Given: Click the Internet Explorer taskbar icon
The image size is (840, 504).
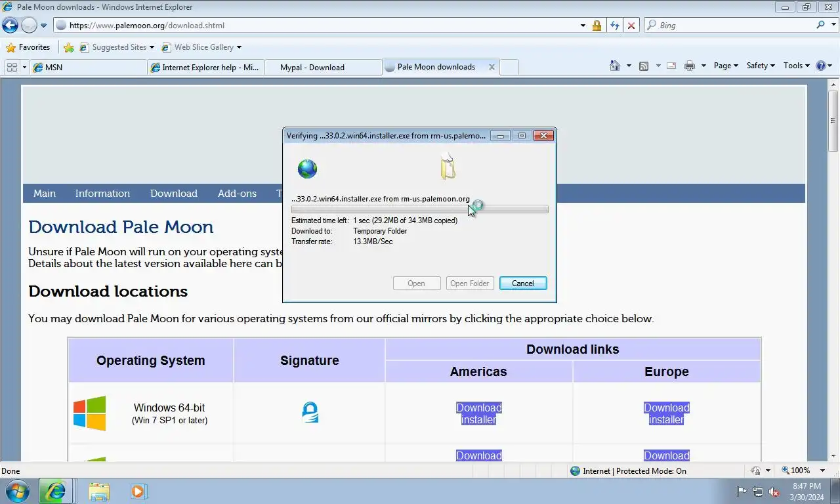Looking at the screenshot, I should [56, 491].
